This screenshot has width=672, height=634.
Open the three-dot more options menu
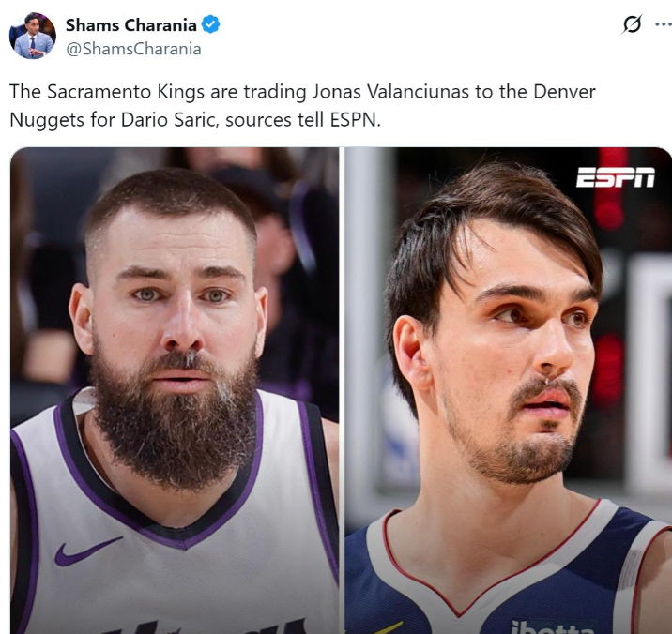pyautogui.click(x=664, y=24)
